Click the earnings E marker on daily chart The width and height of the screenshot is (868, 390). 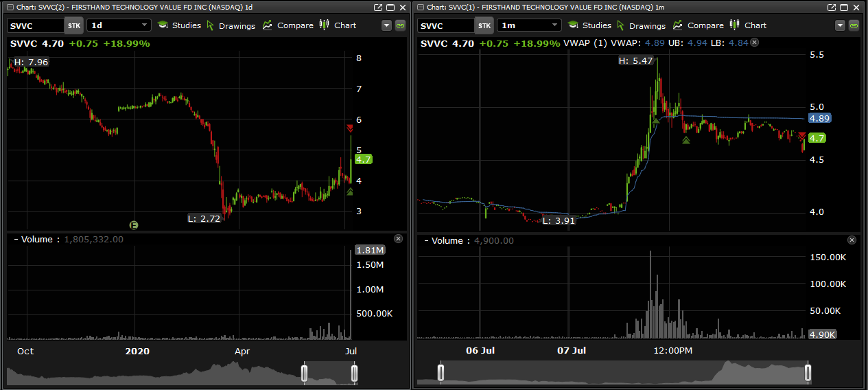[x=134, y=224]
